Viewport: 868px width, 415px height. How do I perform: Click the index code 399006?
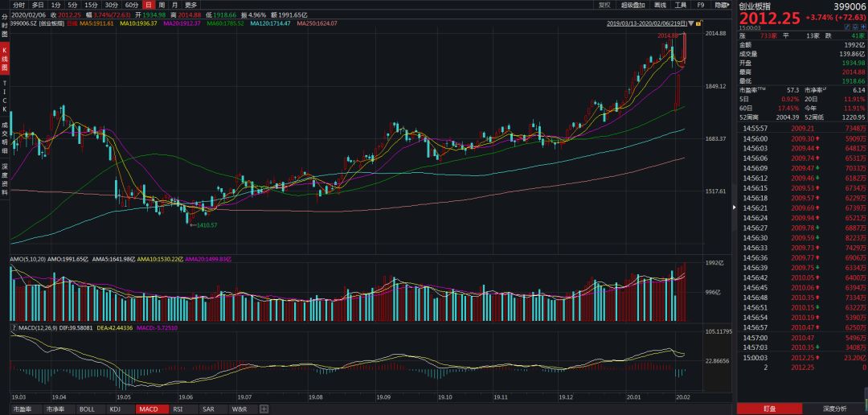850,6
